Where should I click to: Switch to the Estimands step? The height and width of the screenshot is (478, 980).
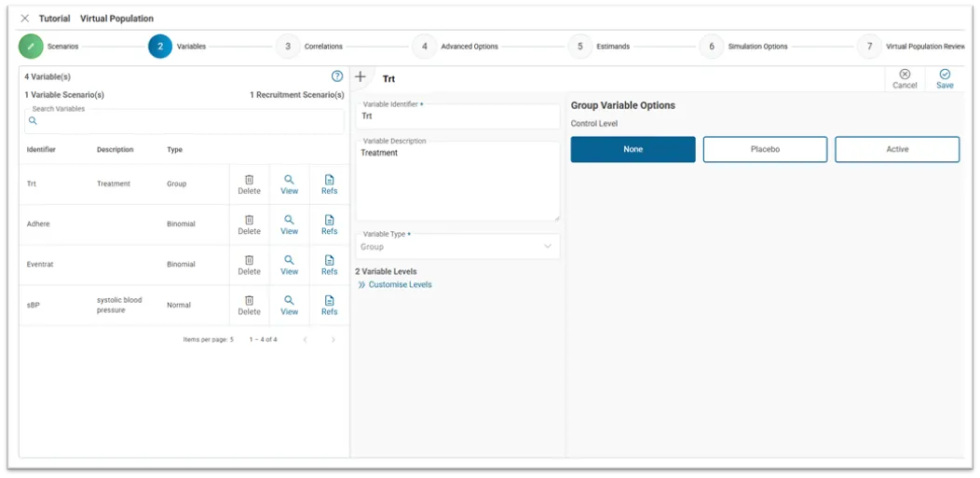tap(580, 47)
